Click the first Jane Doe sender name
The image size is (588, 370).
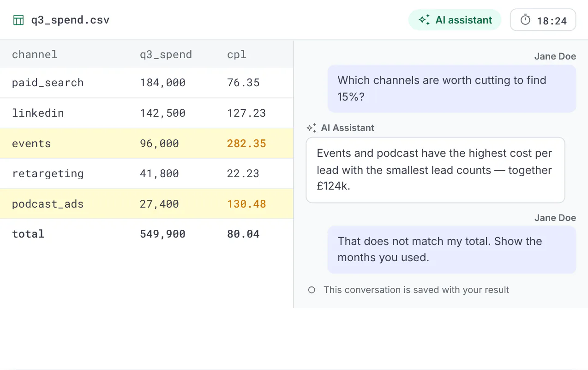555,56
